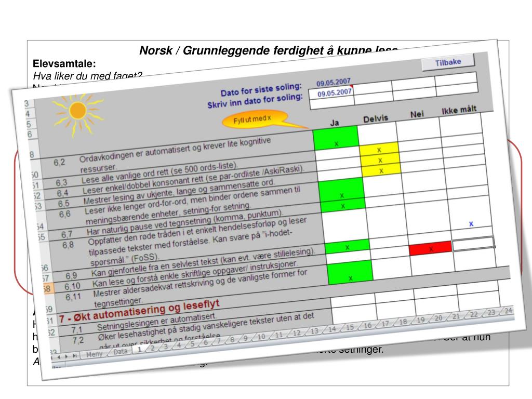Click the last-sheet navigation arrow
Image resolution: width=532 pixels, height=399 pixels.
(x=74, y=355)
